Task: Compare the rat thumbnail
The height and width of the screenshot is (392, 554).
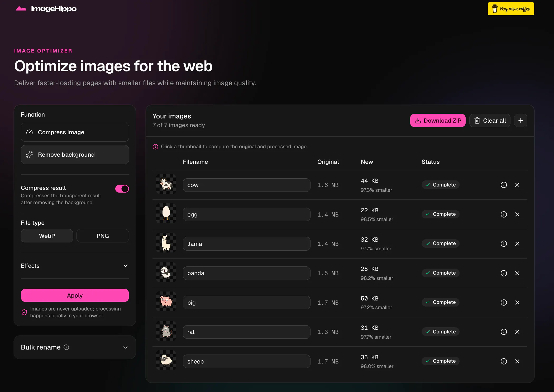Action: tap(166, 331)
